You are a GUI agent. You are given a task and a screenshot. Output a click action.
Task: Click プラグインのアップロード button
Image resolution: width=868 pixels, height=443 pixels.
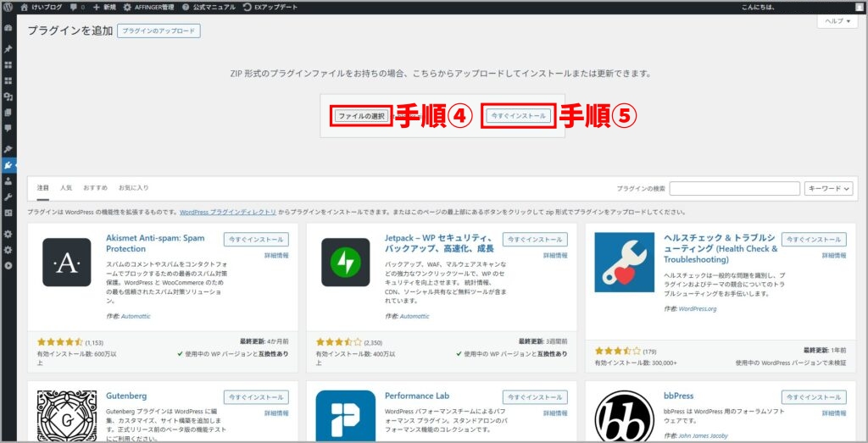pyautogui.click(x=159, y=31)
